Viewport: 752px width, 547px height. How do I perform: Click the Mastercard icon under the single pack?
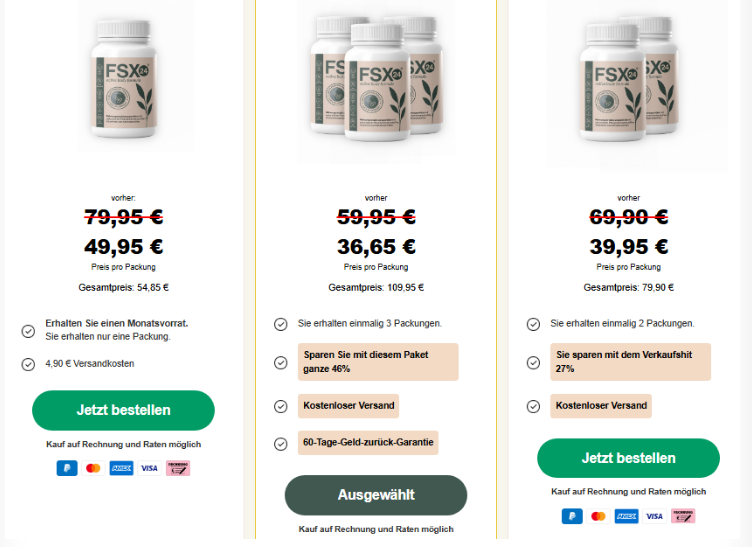pyautogui.click(x=94, y=468)
